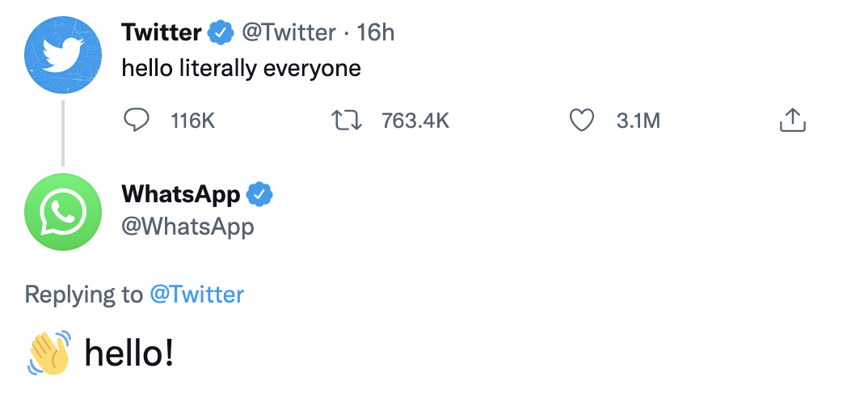This screenshot has height=398, width=868.
Task: View the 3.1M likes count
Action: coord(638,121)
